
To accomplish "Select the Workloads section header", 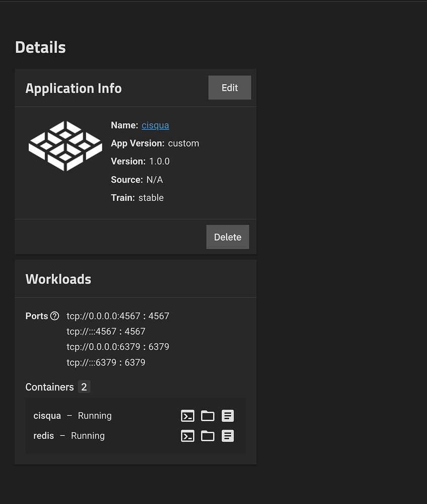I will pos(58,279).
